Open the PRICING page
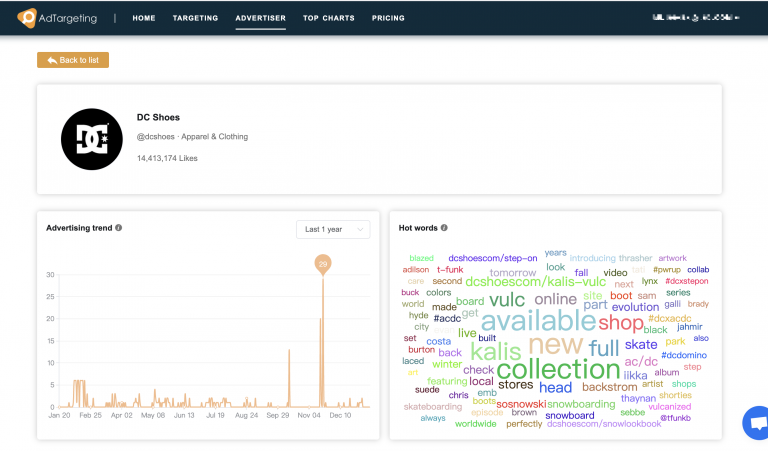The height and width of the screenshot is (451, 768). click(x=388, y=18)
